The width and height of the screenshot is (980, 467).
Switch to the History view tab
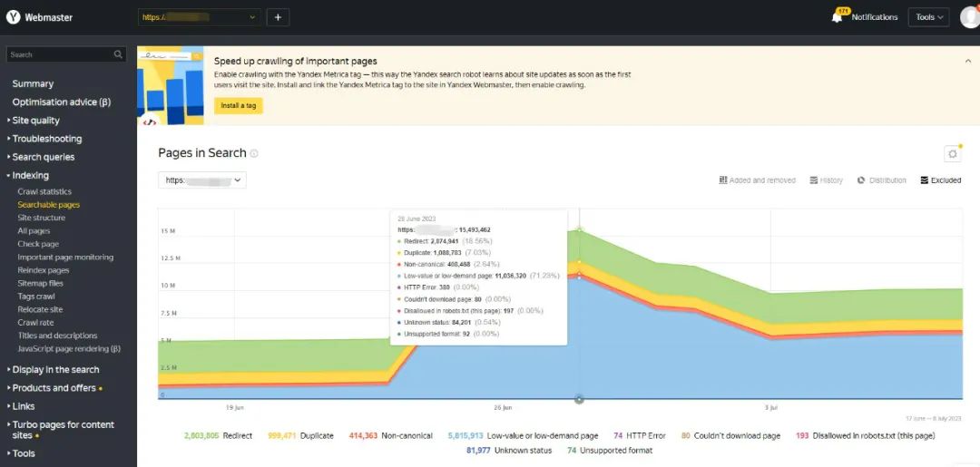[x=826, y=180]
